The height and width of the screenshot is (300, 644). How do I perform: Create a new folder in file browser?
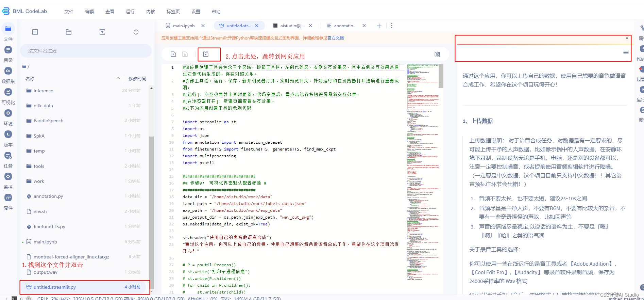coord(69,32)
